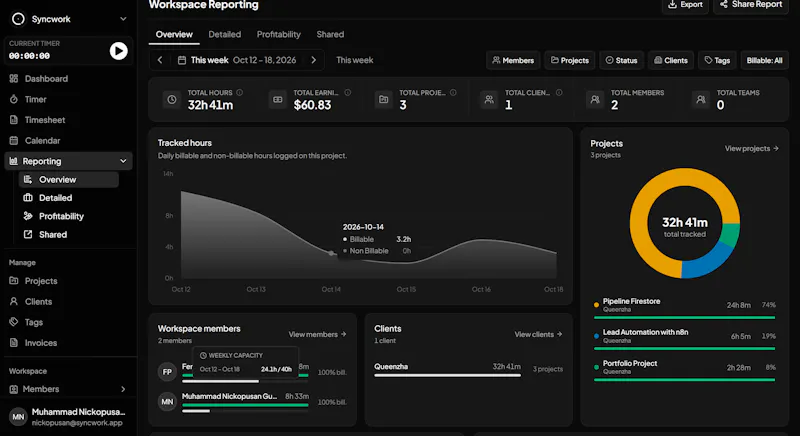Screen dimensions: 800x436
Task: Collapse the Reporting section chevron
Action: [123, 161]
